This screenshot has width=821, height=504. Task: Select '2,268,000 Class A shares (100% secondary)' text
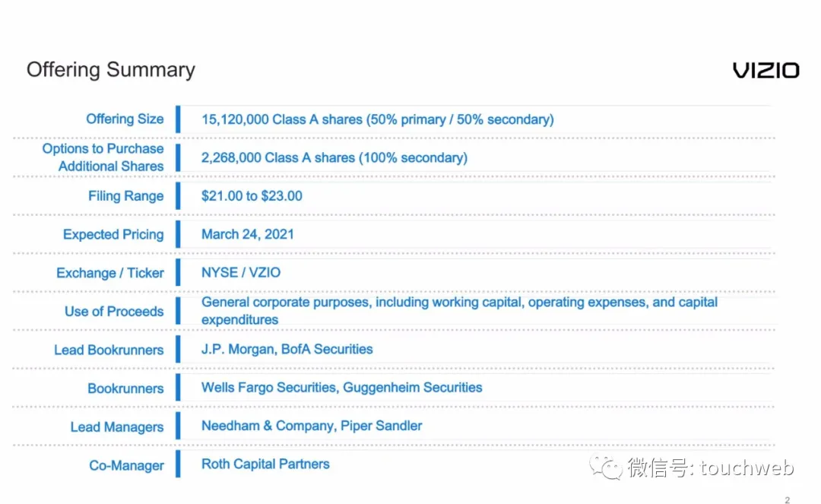pos(334,157)
